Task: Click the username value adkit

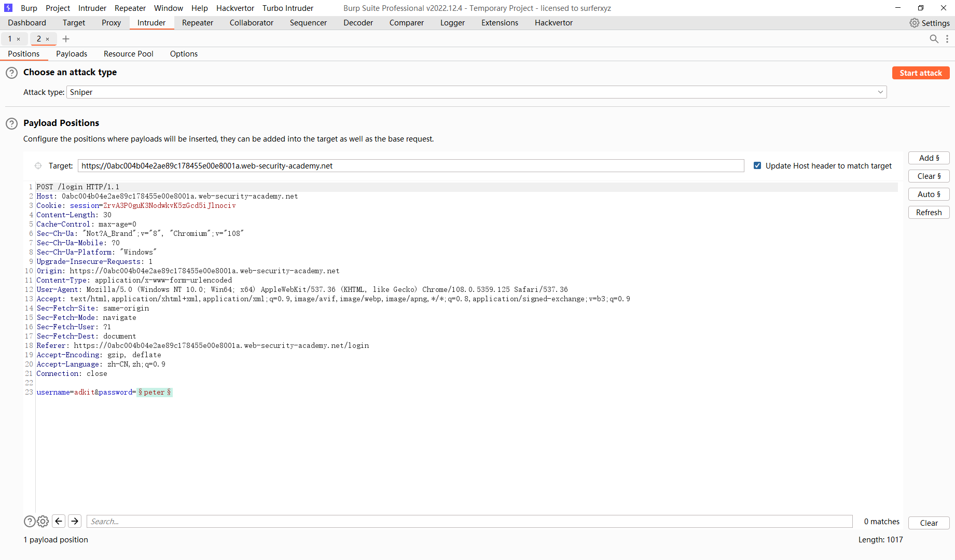Action: tap(84, 393)
